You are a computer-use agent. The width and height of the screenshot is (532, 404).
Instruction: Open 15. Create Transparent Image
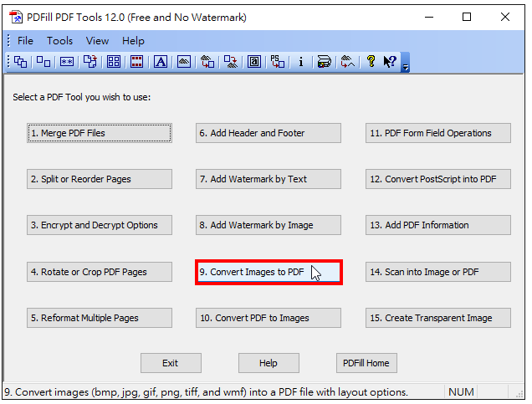(x=438, y=318)
